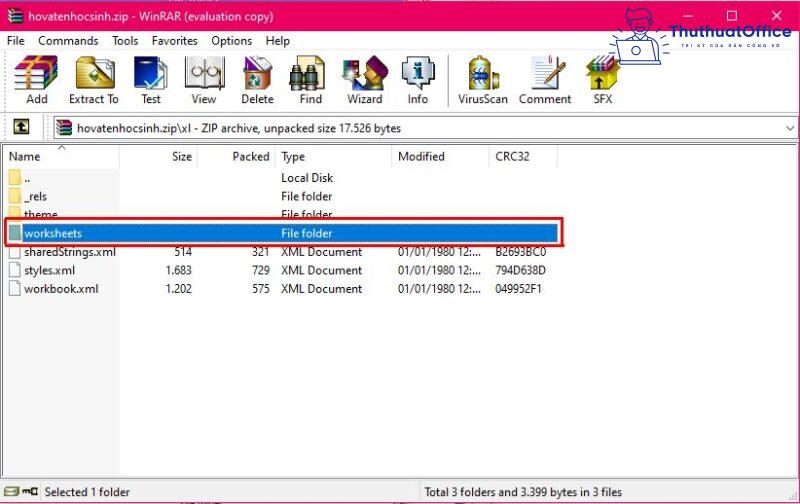Select the sharedStrings.xml file name
Screen dimensions: 800x504
pyautogui.click(x=70, y=252)
